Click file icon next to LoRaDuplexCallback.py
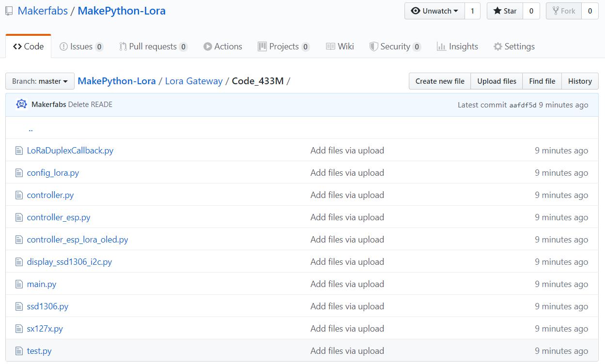 pos(19,151)
